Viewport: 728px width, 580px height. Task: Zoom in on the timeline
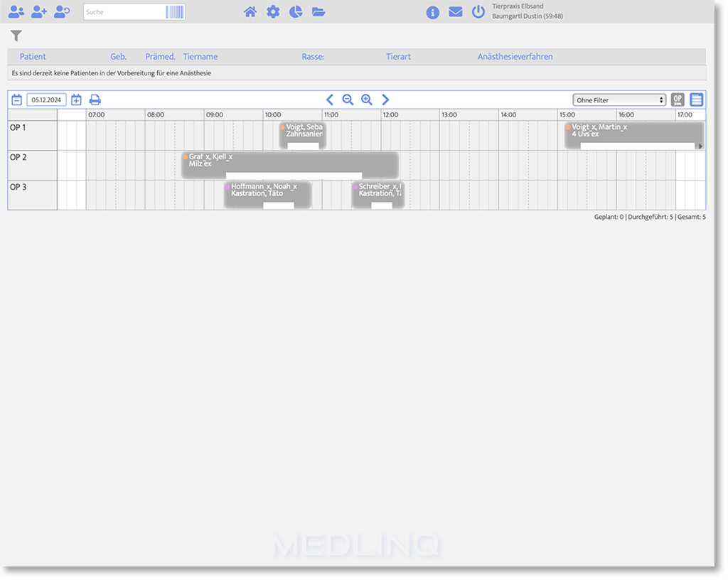coord(367,100)
